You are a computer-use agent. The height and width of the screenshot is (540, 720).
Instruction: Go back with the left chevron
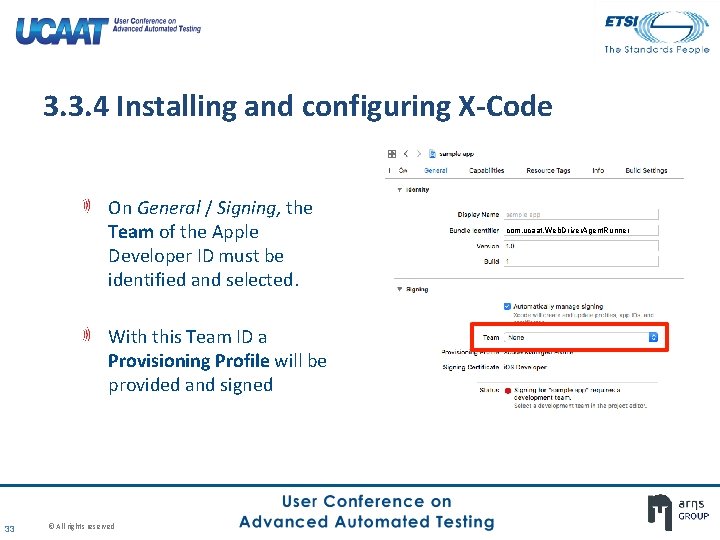pos(406,154)
